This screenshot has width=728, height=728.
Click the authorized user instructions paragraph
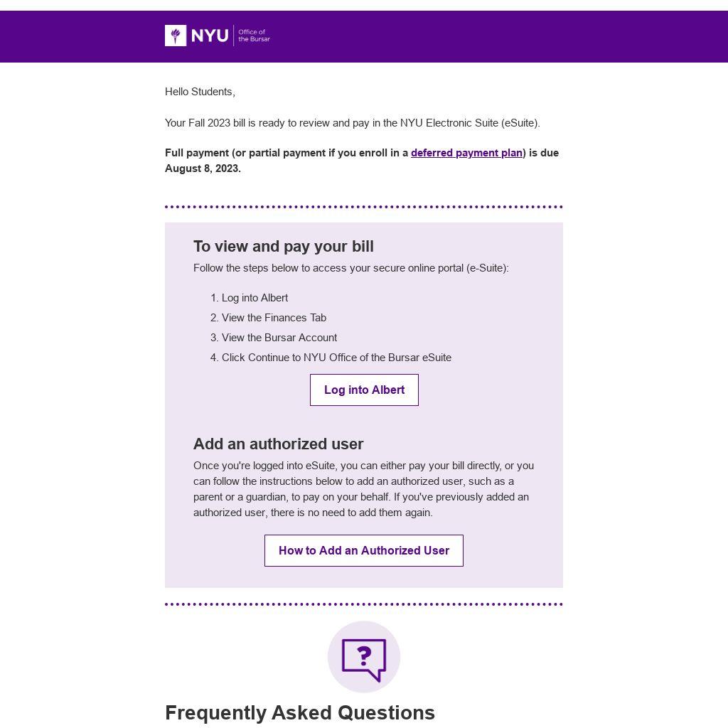pos(363,489)
